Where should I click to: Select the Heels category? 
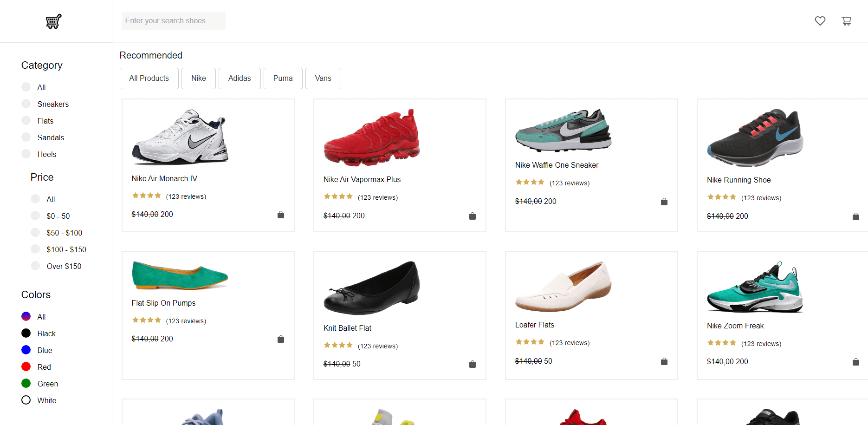[x=26, y=154]
